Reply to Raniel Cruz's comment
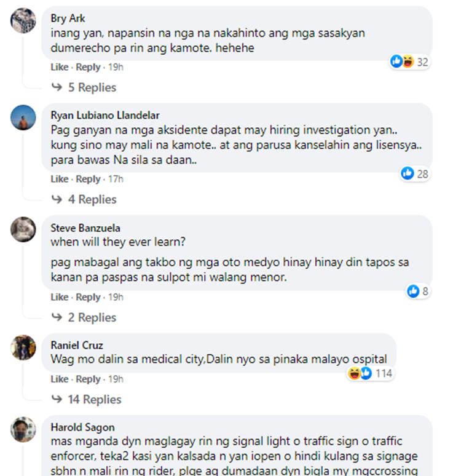Screen dimensions: 461x476 pyautogui.click(x=88, y=379)
